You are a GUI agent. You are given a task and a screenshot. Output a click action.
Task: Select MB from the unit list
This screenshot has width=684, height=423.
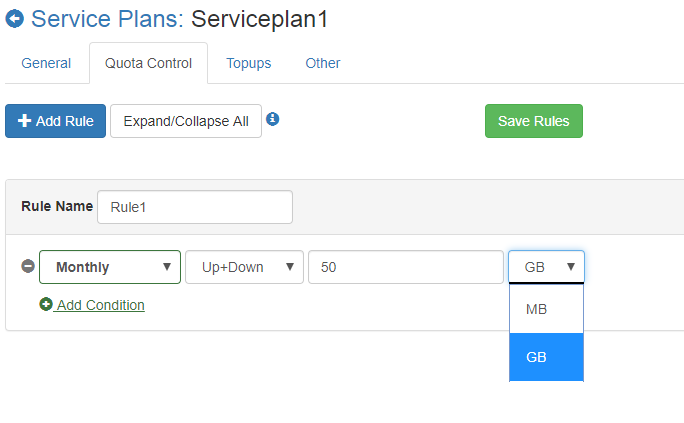click(546, 309)
